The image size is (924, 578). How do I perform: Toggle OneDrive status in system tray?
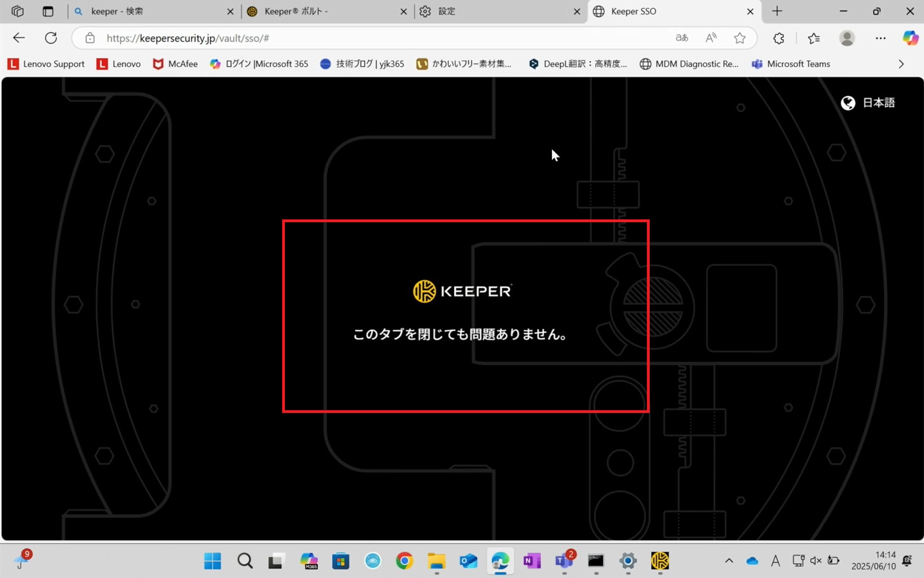tap(752, 561)
